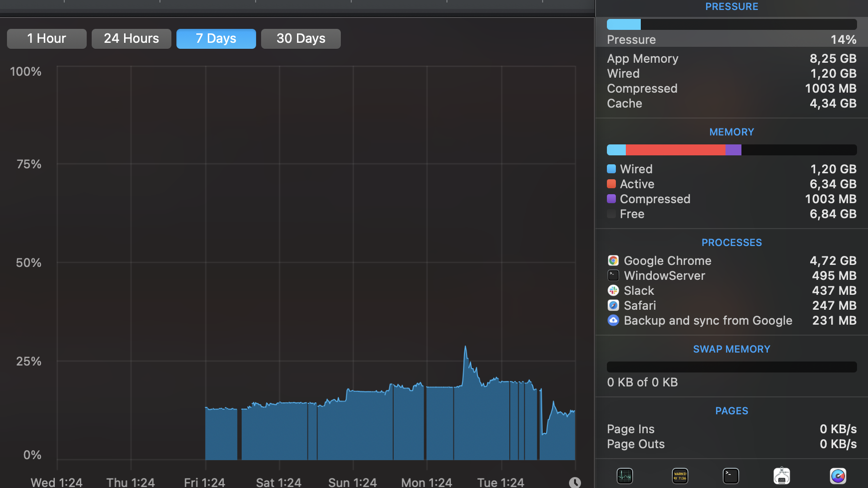Click the red Active legend swatch
This screenshot has width=868, height=488.
click(611, 184)
